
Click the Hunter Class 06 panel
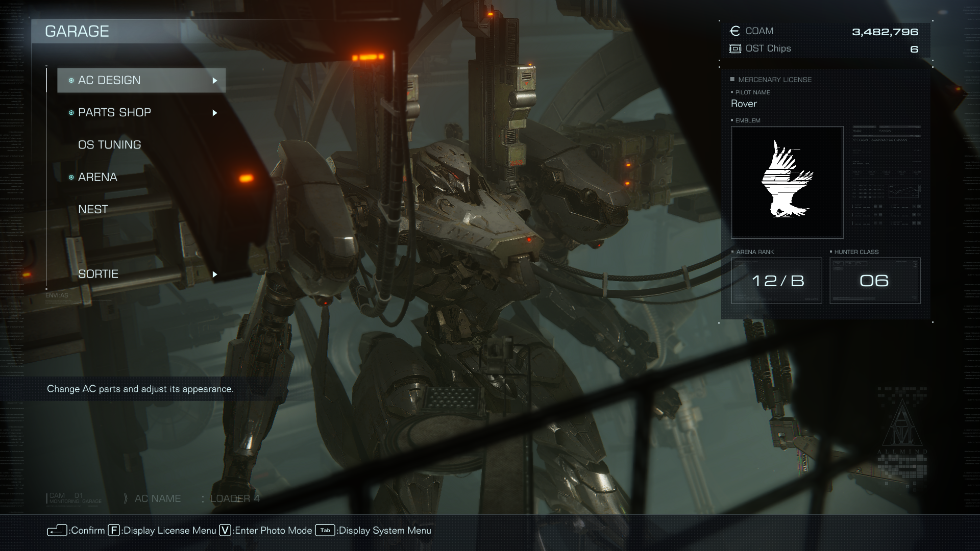(874, 281)
